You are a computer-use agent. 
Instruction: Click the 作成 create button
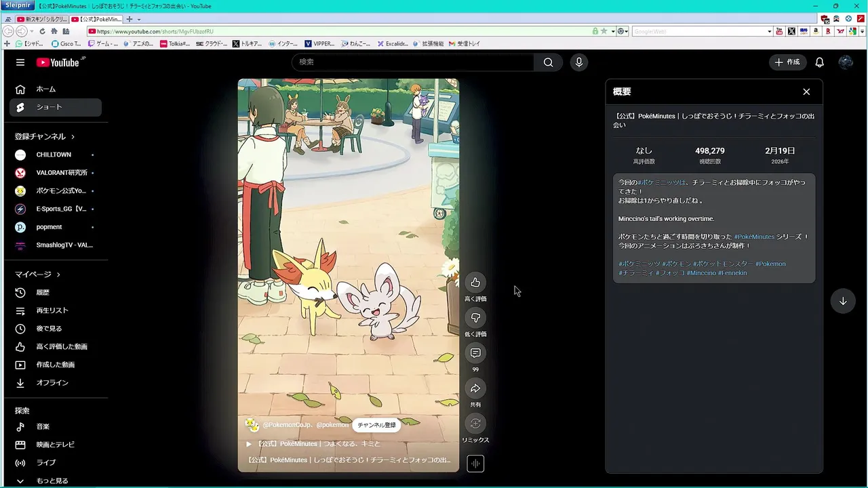787,62
